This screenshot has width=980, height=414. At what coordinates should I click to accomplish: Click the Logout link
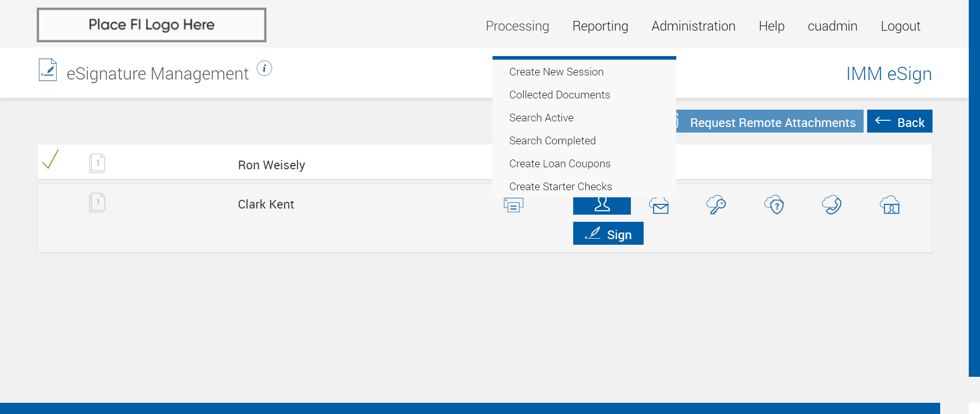900,26
